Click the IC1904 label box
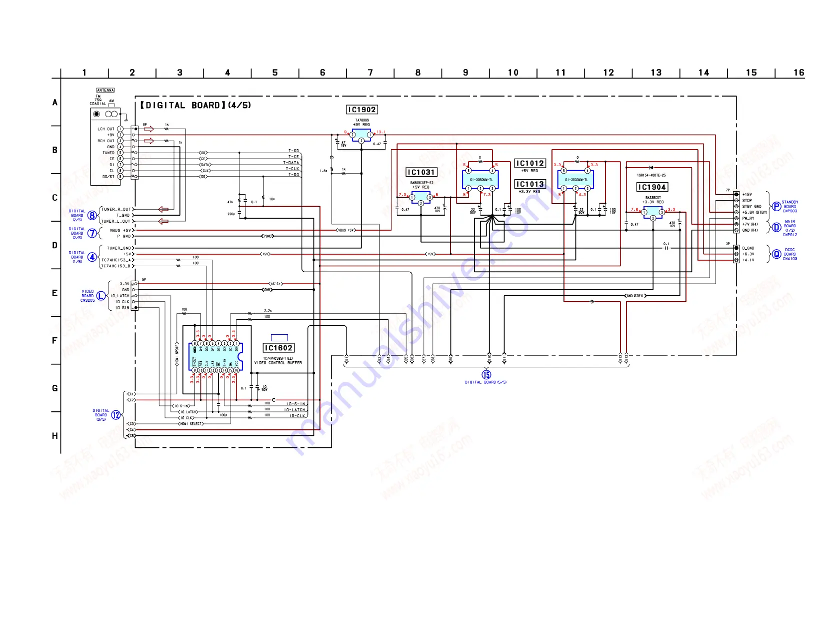840x632 pixels. [652, 187]
